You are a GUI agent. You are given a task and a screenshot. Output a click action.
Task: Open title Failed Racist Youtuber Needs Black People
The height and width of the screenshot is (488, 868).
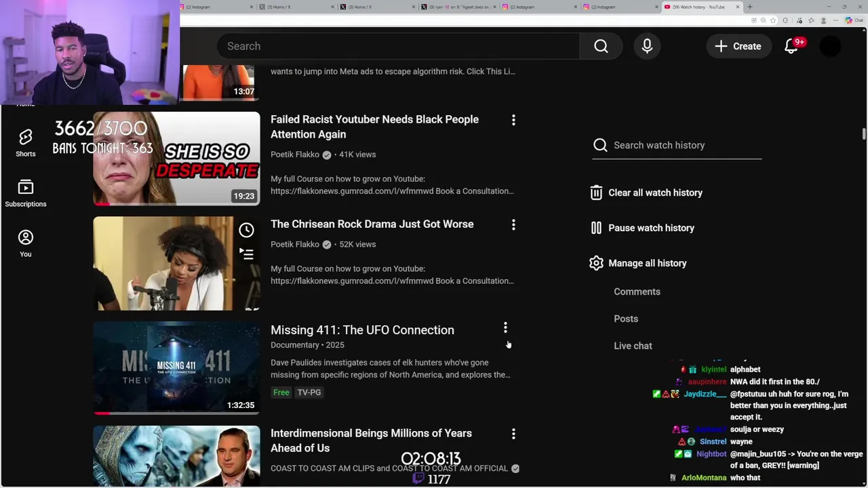pyautogui.click(x=374, y=127)
